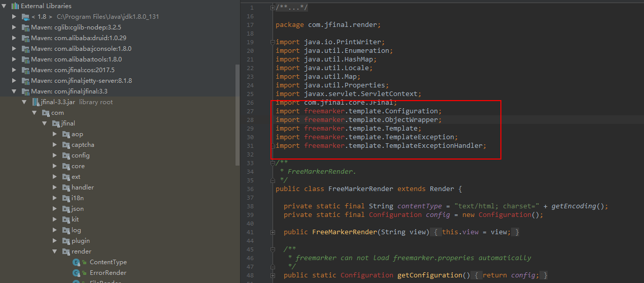Click the jfinal cos:2017.5 library icon
The height and width of the screenshot is (283, 644).
[25, 70]
